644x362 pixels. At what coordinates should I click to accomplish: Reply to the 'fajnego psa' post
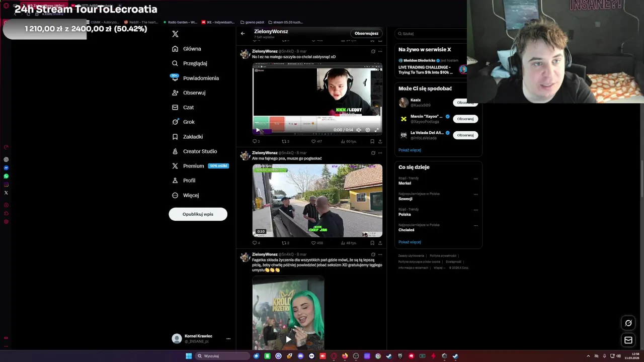point(256,243)
